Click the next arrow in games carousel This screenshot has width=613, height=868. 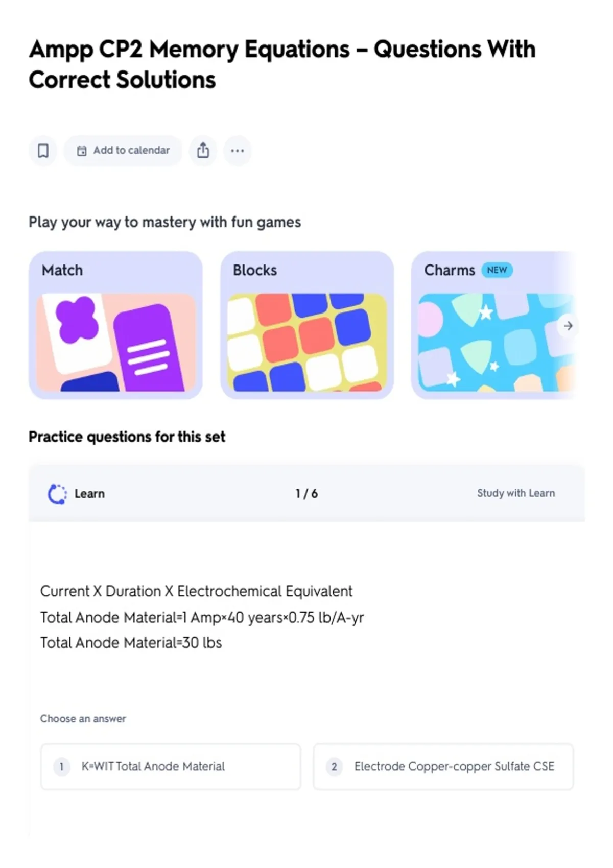point(568,326)
